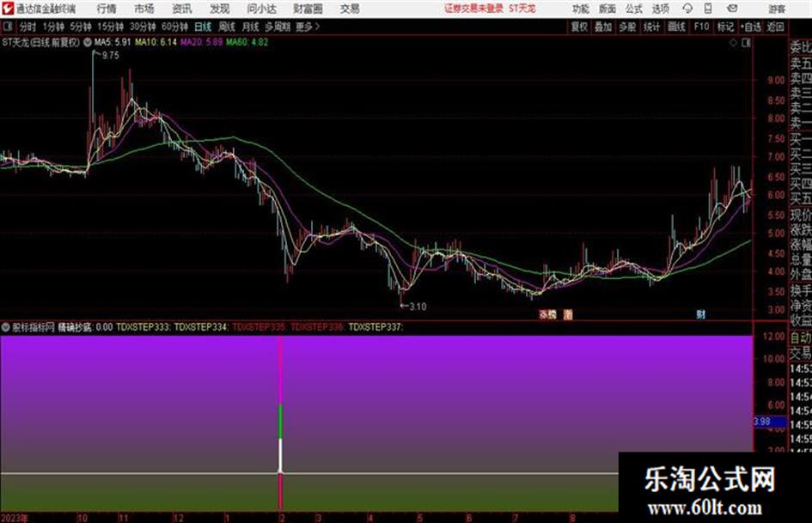812x523 pixels.
Task: Select the 周线 period tab
Action: point(227,27)
